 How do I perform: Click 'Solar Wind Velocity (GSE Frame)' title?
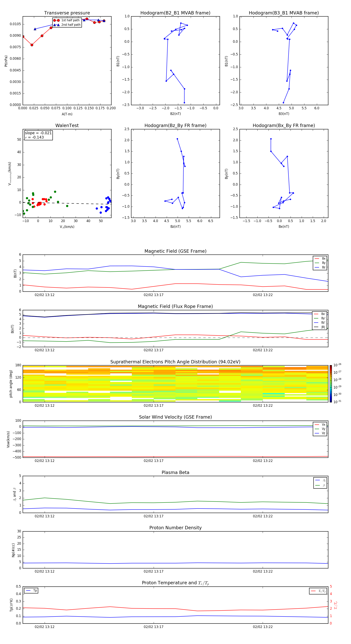click(175, 417)
